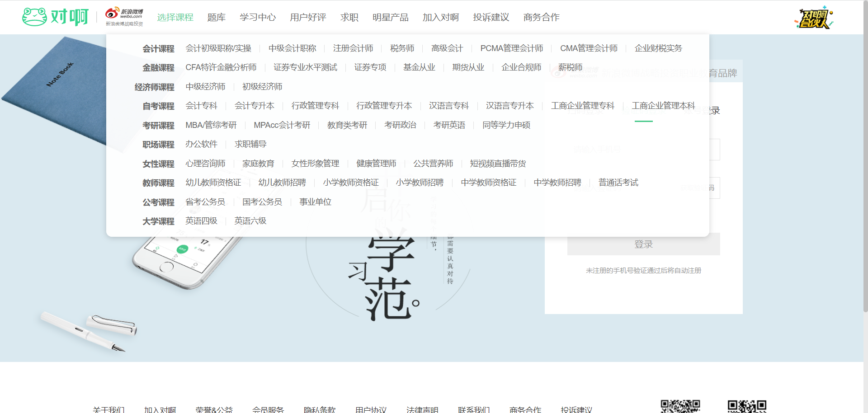The width and height of the screenshot is (868, 413).
Task: Select 企业财税实务 course
Action: 658,48
